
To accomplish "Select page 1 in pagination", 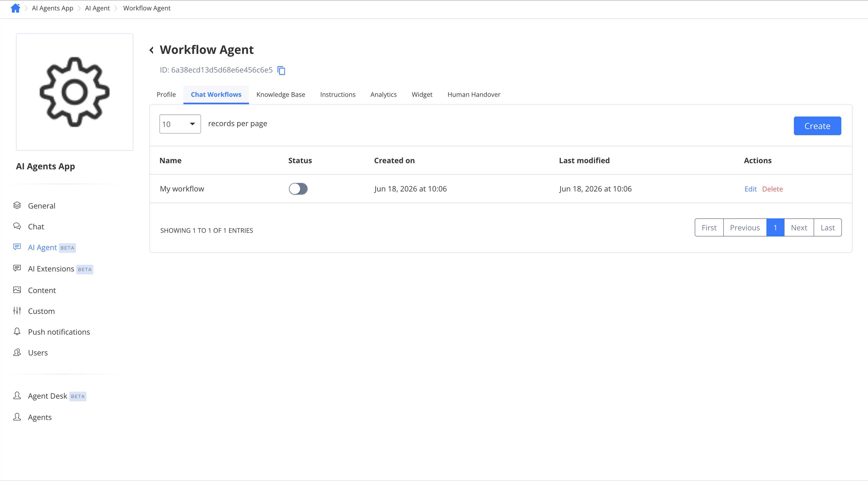I will 775,227.
